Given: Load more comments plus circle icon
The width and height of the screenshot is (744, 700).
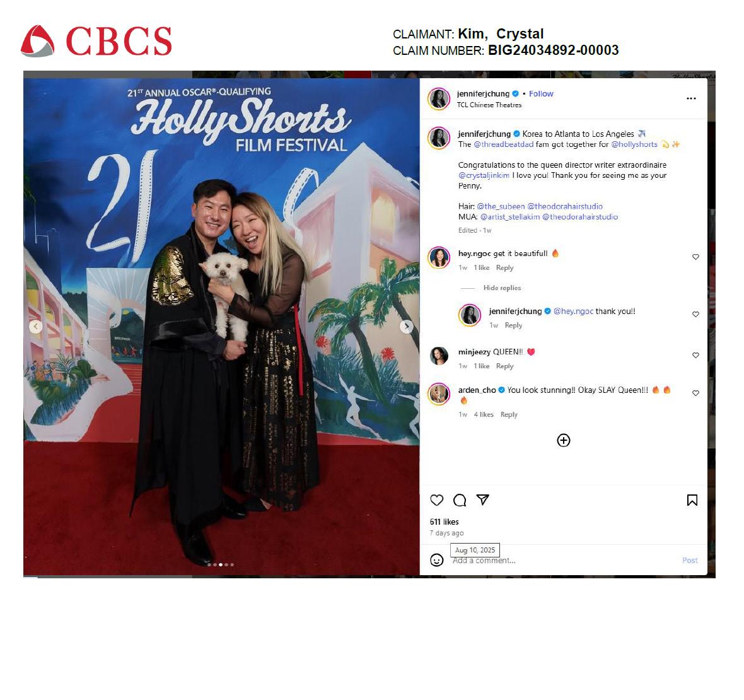Looking at the screenshot, I should point(563,440).
